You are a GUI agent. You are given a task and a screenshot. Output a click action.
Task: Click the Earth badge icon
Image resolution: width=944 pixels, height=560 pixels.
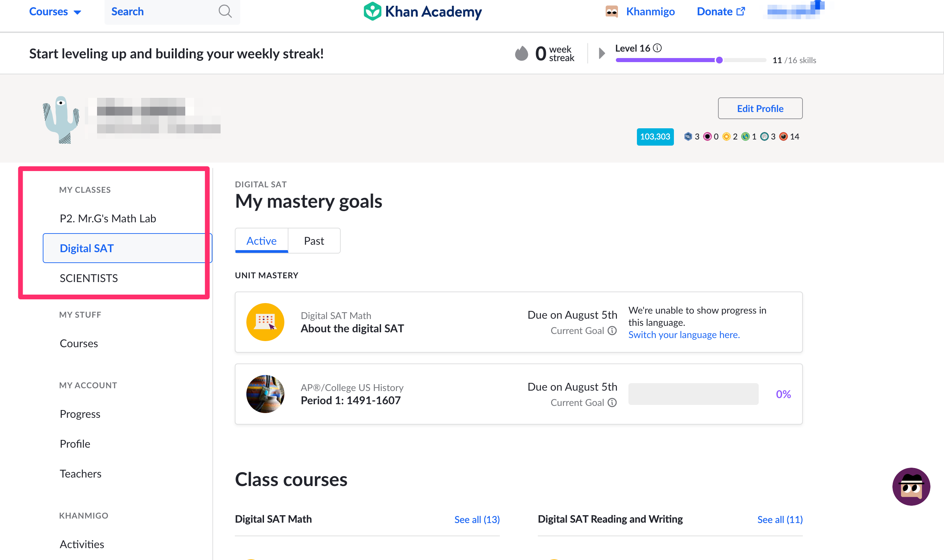(745, 136)
